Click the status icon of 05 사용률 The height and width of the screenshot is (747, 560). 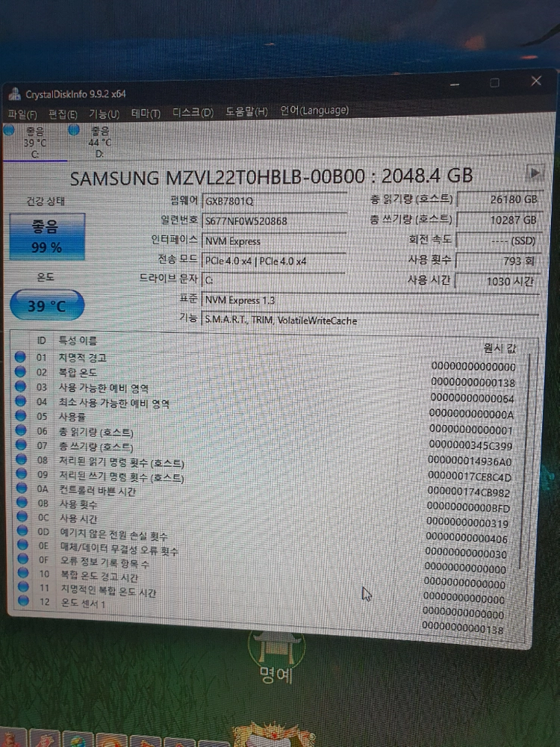[21, 415]
